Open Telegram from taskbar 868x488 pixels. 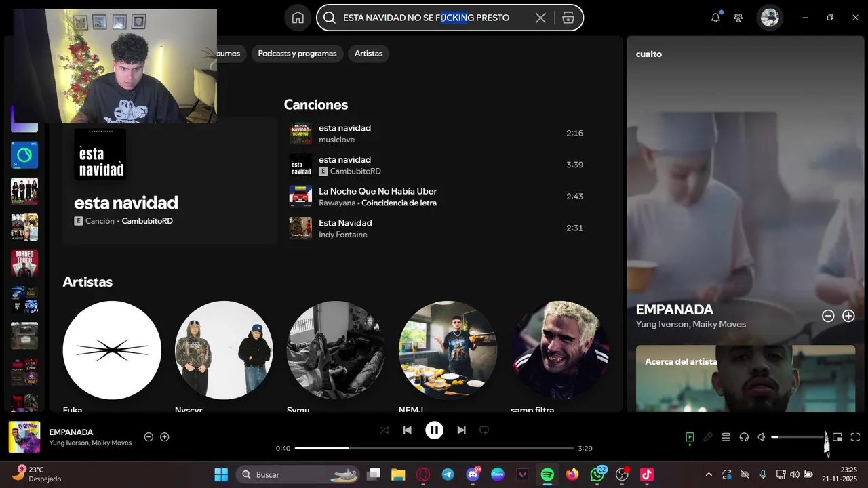point(448,474)
